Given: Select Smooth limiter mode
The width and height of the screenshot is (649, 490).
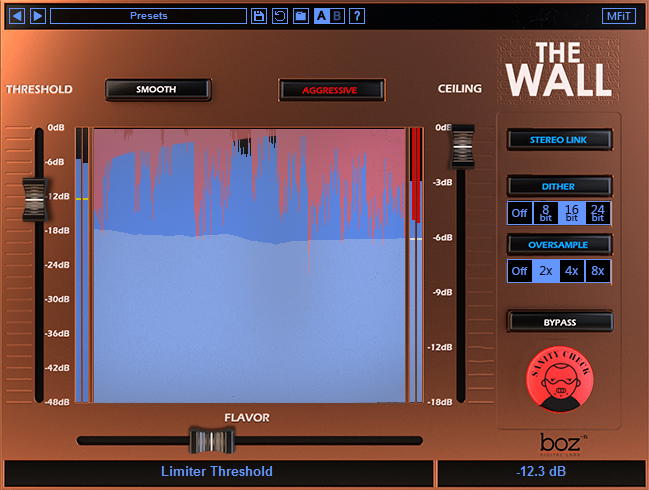Looking at the screenshot, I should 158,89.
